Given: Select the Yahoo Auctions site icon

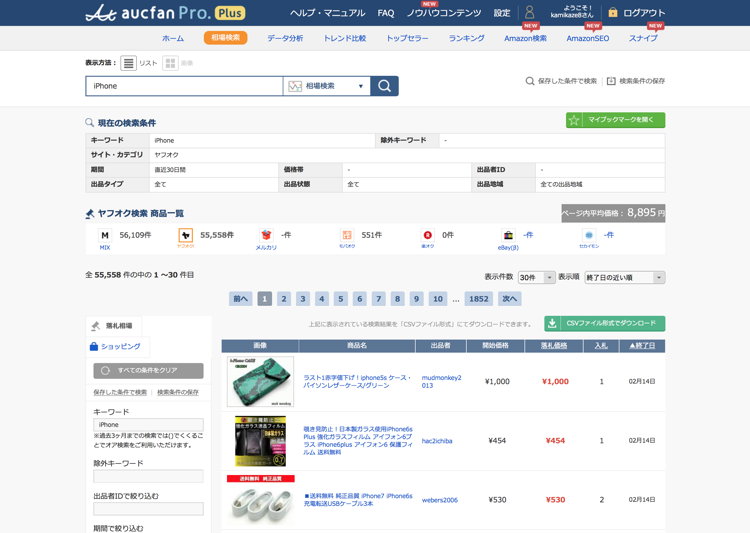Looking at the screenshot, I should pos(185,236).
